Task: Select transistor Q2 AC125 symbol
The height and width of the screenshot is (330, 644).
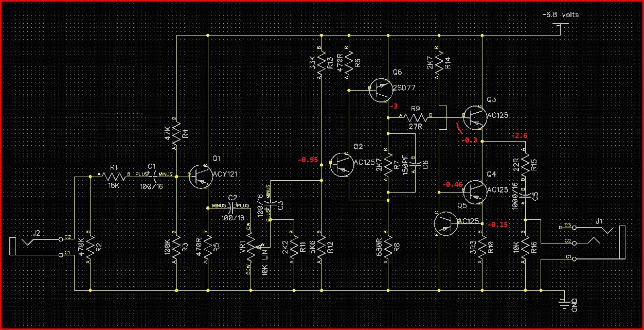Action: click(x=342, y=164)
